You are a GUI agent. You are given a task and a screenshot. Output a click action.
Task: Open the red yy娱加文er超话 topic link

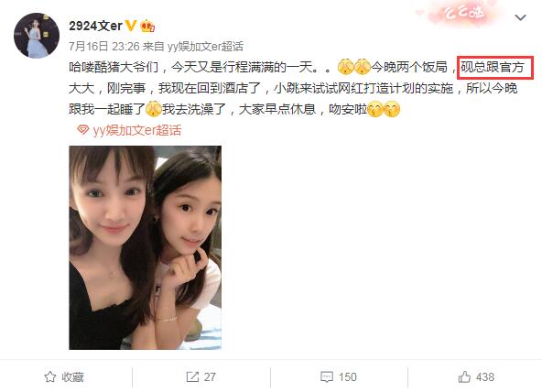(x=137, y=130)
